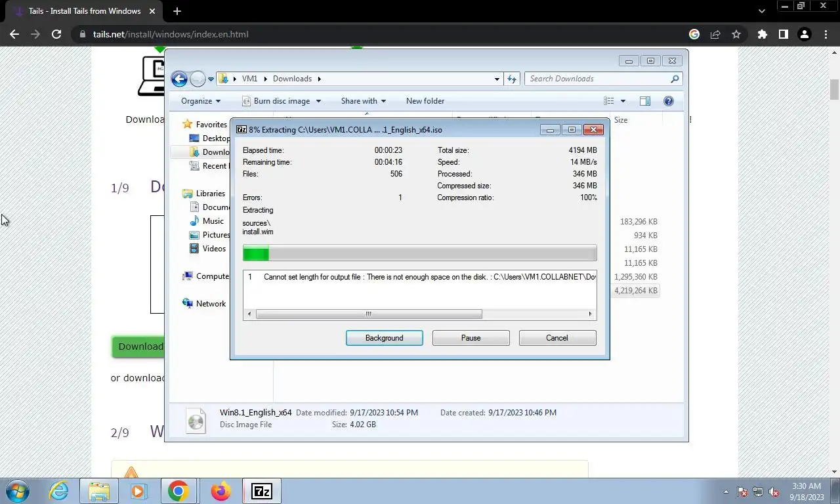
Task: Open Windows Explorer taskbar icon
Action: pos(99,491)
